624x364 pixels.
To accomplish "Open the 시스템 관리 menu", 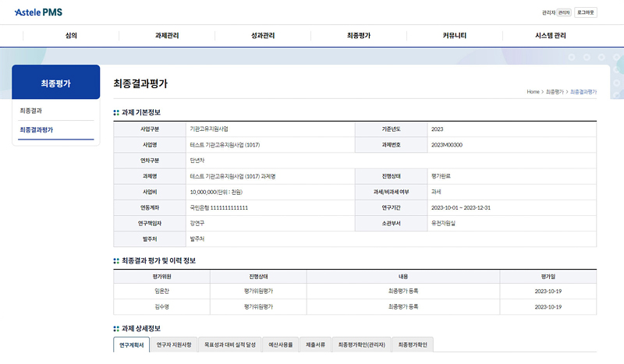I will click(551, 36).
